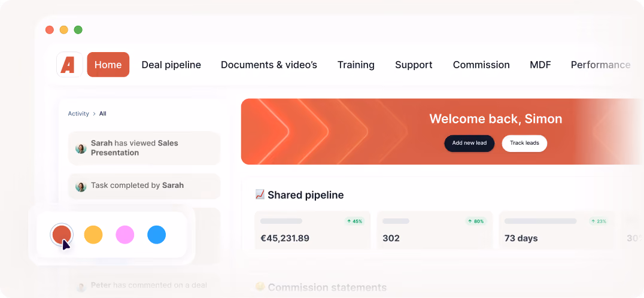Click Sarah's avatar on Task completed row
This screenshot has width=644, height=298.
point(81,186)
